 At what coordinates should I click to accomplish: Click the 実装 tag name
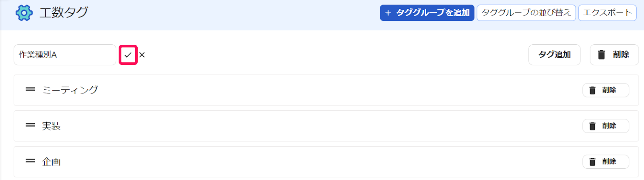pyautogui.click(x=51, y=126)
